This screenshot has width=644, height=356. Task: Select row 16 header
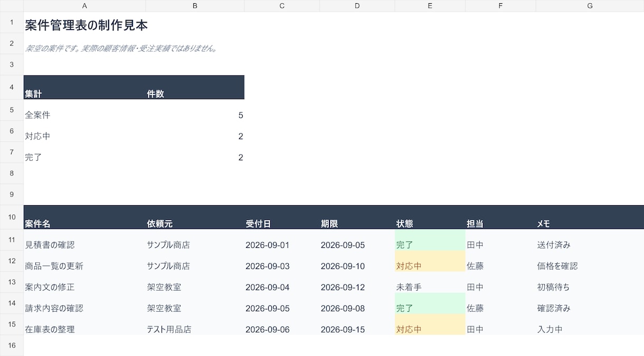[12, 345]
